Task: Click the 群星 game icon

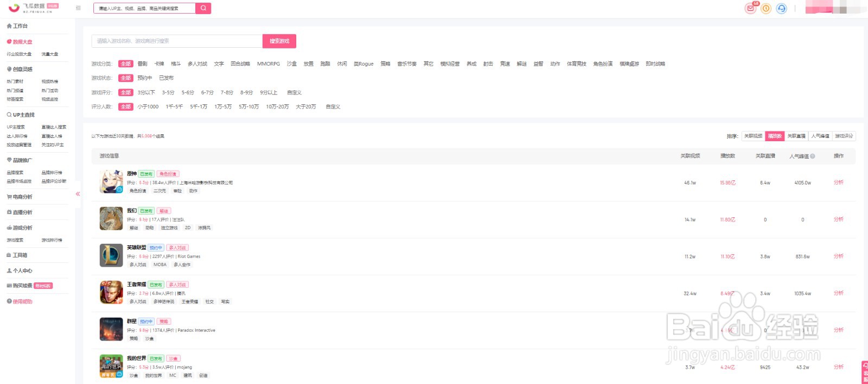Action: [111, 329]
